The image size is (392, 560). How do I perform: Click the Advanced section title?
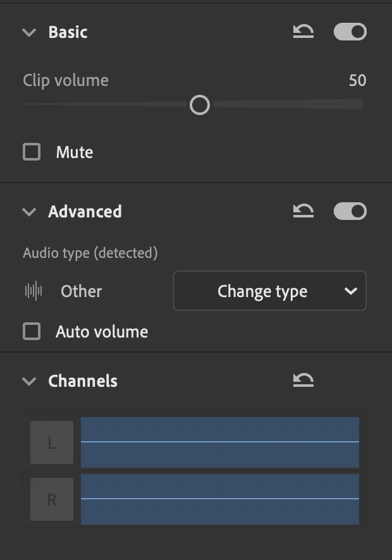coord(85,212)
